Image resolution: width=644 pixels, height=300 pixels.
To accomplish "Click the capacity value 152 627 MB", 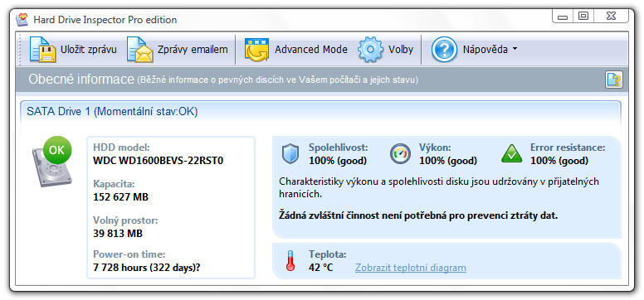I will coord(121,197).
